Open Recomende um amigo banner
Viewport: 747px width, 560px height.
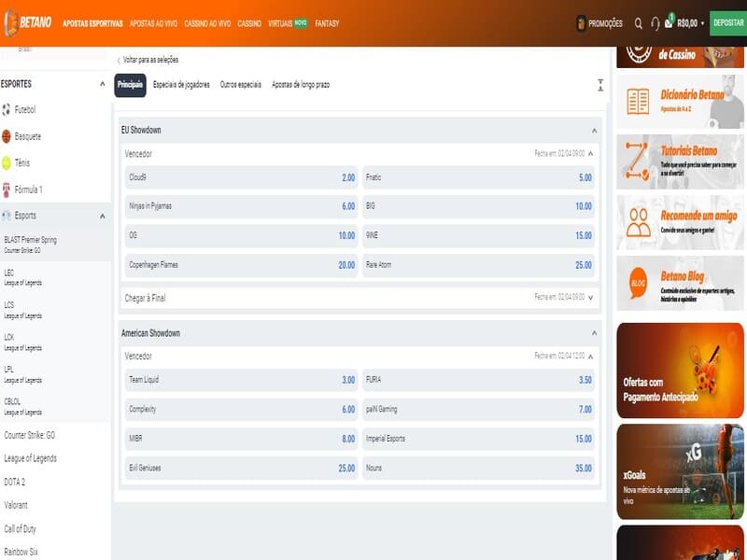coord(680,222)
